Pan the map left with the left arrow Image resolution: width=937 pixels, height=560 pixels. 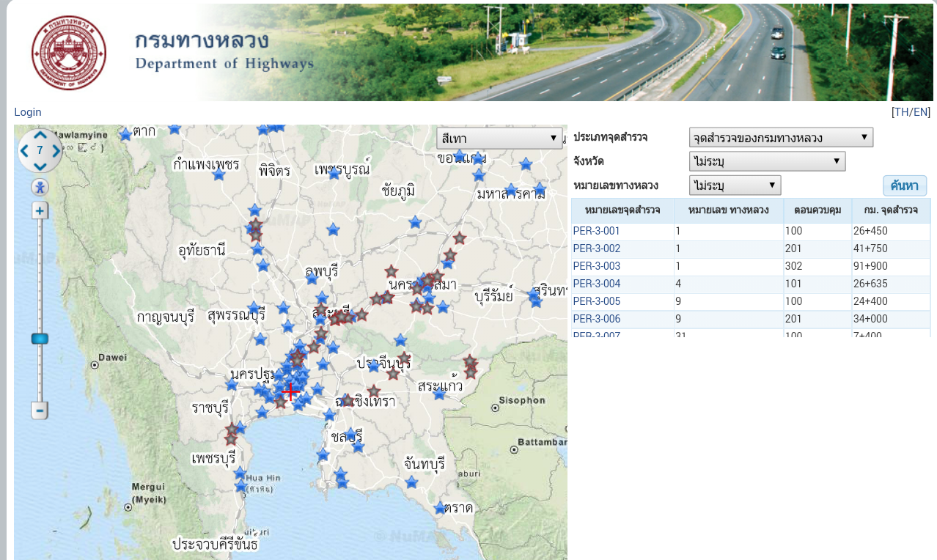24,151
